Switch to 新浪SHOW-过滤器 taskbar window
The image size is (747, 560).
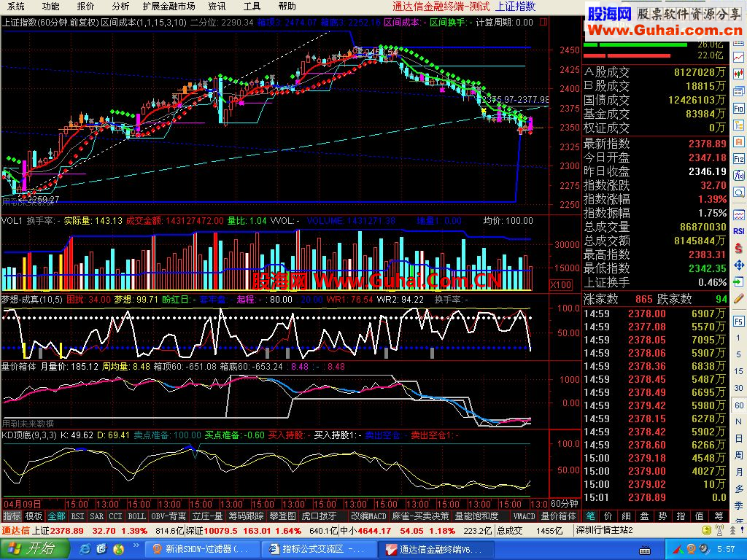click(203, 549)
